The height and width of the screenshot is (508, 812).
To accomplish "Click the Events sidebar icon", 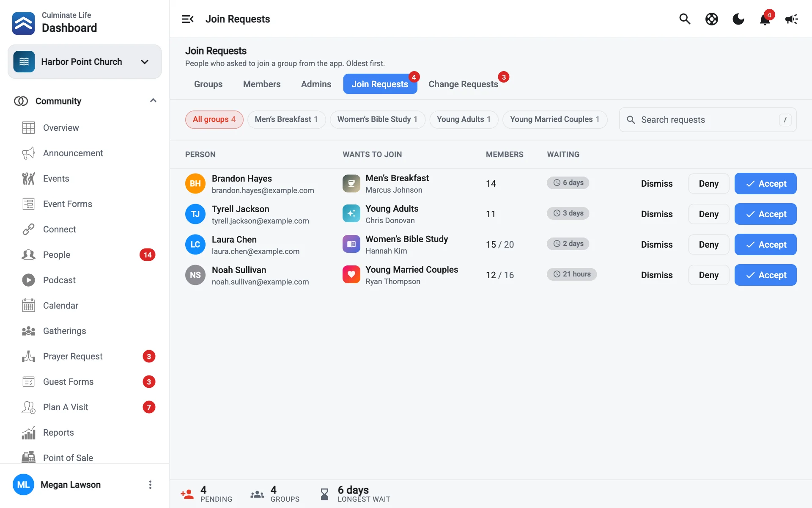I will (x=28, y=179).
